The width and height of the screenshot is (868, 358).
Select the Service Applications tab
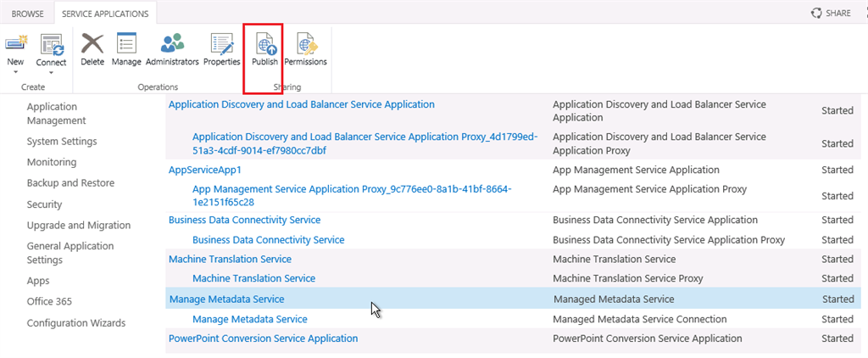[x=105, y=14]
